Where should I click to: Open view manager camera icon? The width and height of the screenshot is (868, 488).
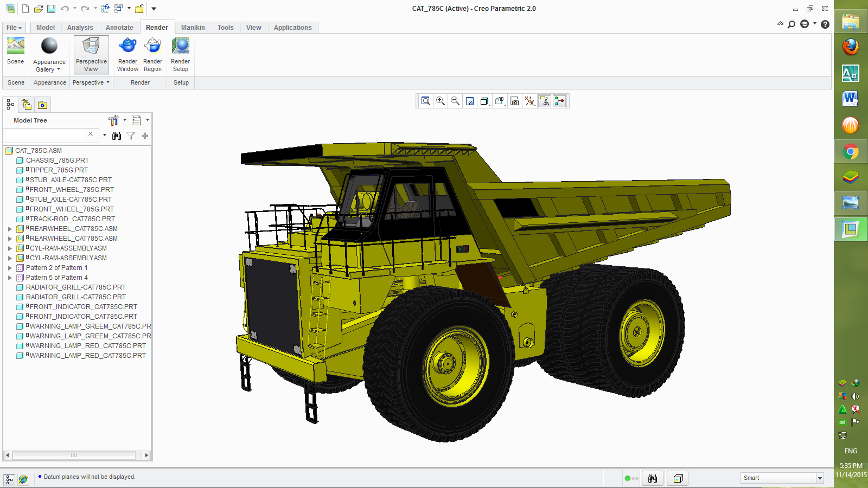click(x=515, y=101)
